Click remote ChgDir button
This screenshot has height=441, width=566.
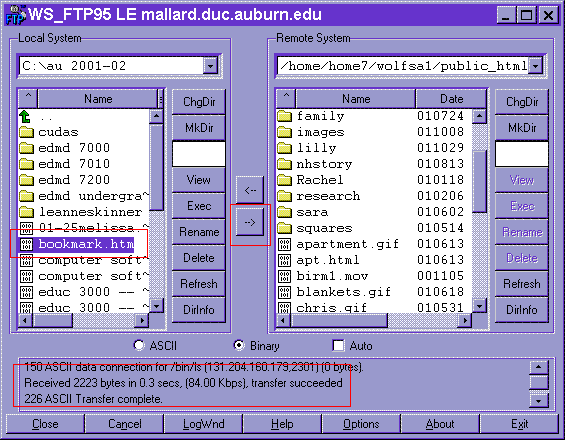(522, 102)
